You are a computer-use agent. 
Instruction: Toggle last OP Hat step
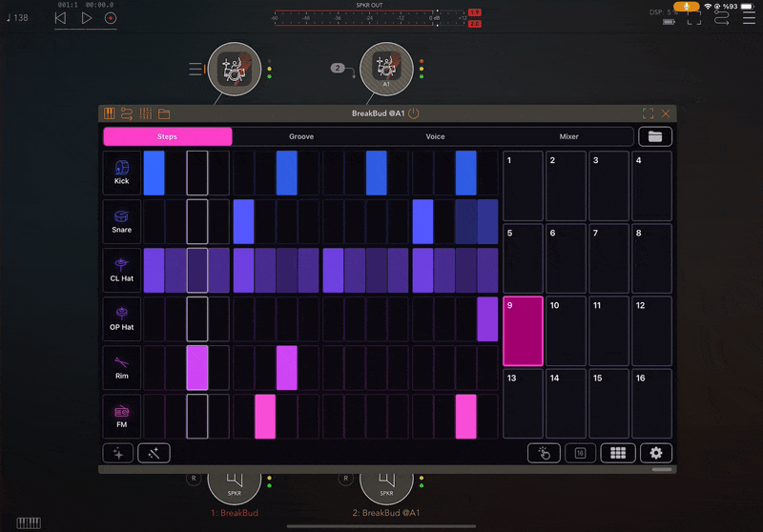(487, 318)
